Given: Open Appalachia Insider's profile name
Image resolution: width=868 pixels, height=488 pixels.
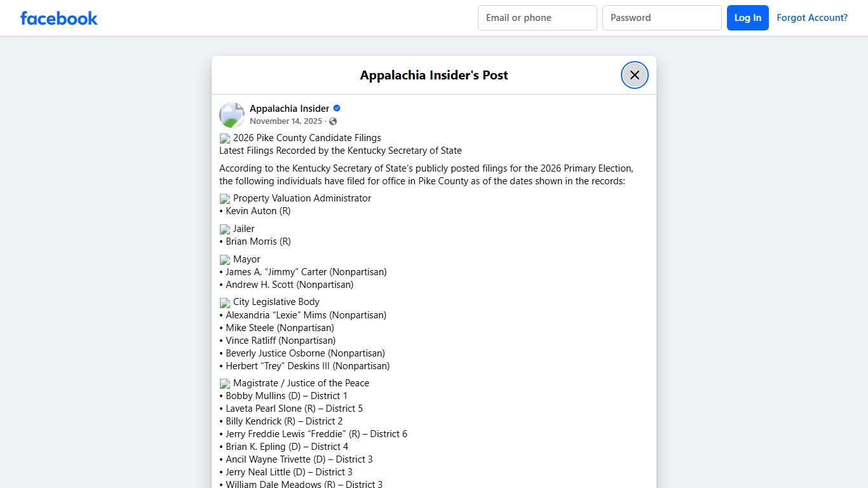Looking at the screenshot, I should (x=288, y=108).
